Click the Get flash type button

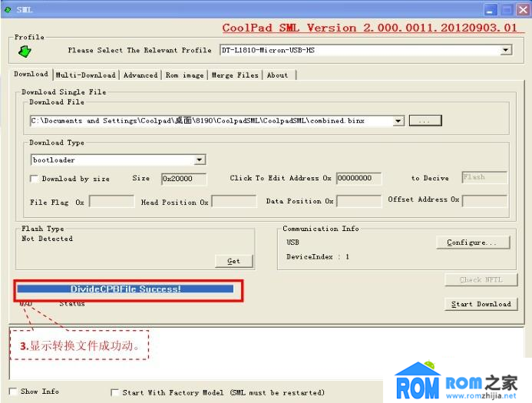pos(234,261)
